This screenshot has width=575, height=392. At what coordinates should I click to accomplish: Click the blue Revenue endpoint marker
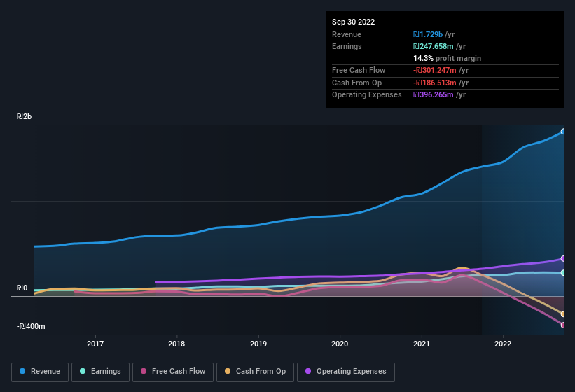coord(563,132)
